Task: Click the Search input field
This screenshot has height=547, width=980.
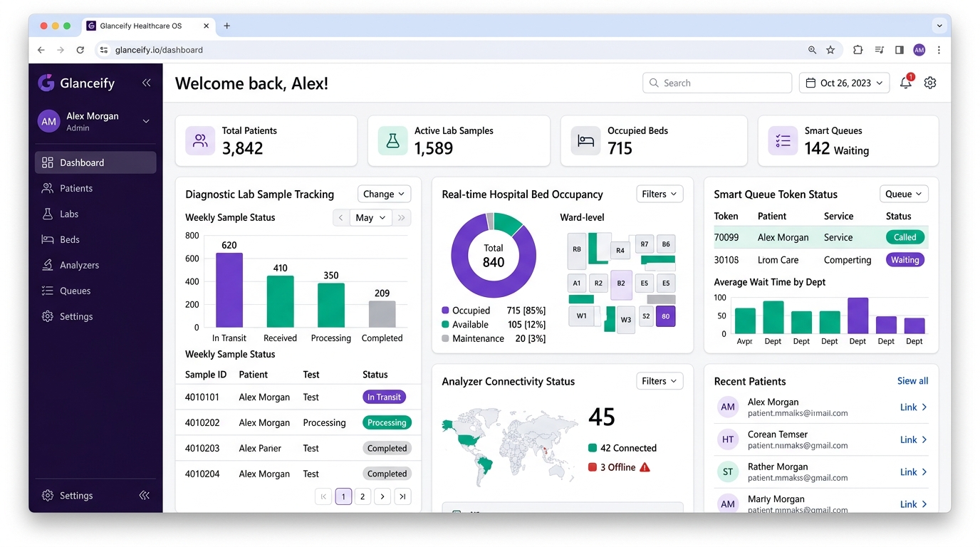Action: [717, 83]
